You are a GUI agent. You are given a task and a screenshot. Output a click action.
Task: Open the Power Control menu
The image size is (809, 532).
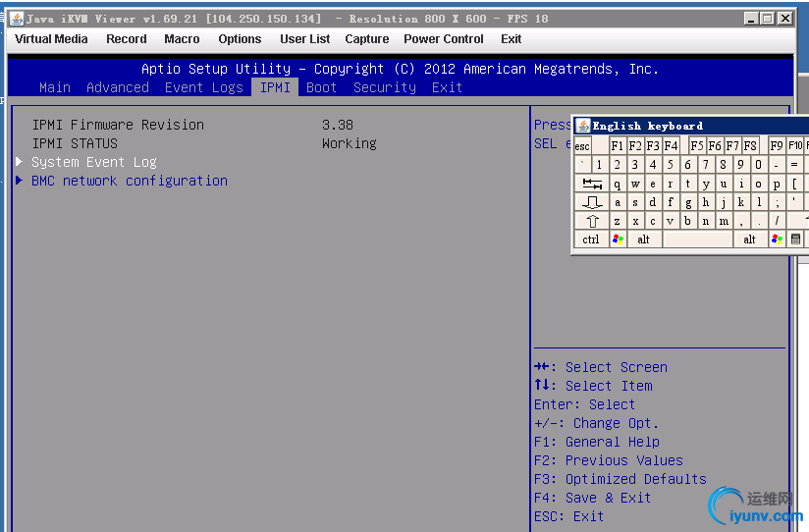[x=444, y=39]
